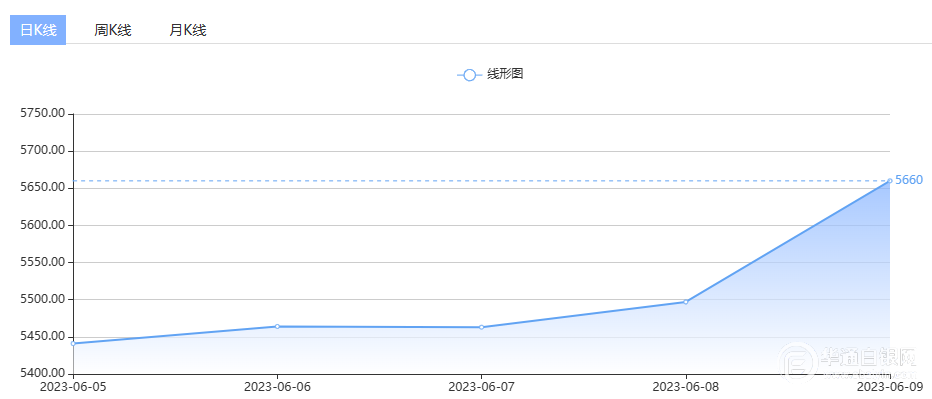Click the 5750.00 y-axis label
Image resolution: width=932 pixels, height=399 pixels.
point(42,114)
